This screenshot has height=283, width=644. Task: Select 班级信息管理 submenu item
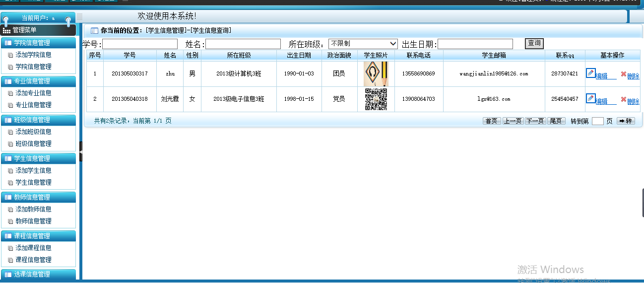tap(33, 143)
